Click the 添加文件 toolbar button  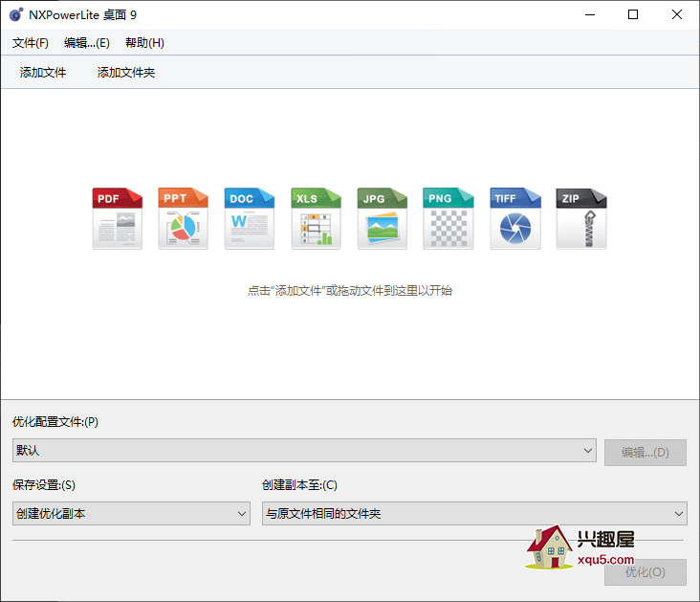coord(43,73)
